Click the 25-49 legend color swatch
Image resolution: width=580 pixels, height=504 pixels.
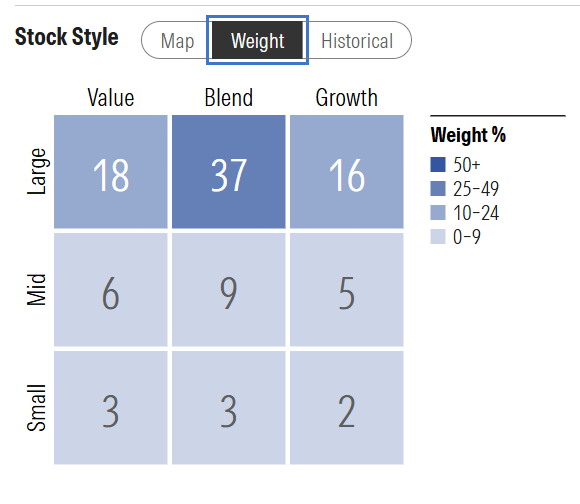pos(438,189)
